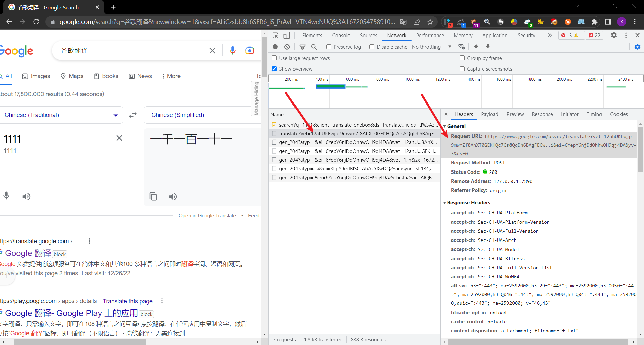Click Open in Google Translate link
The image size is (644, 345).
click(x=207, y=216)
